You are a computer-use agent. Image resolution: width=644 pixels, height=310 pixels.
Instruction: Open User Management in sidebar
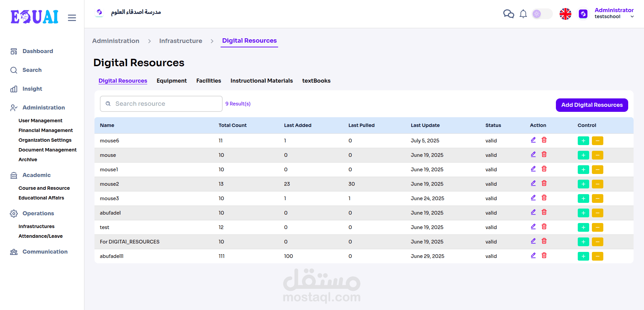click(40, 121)
